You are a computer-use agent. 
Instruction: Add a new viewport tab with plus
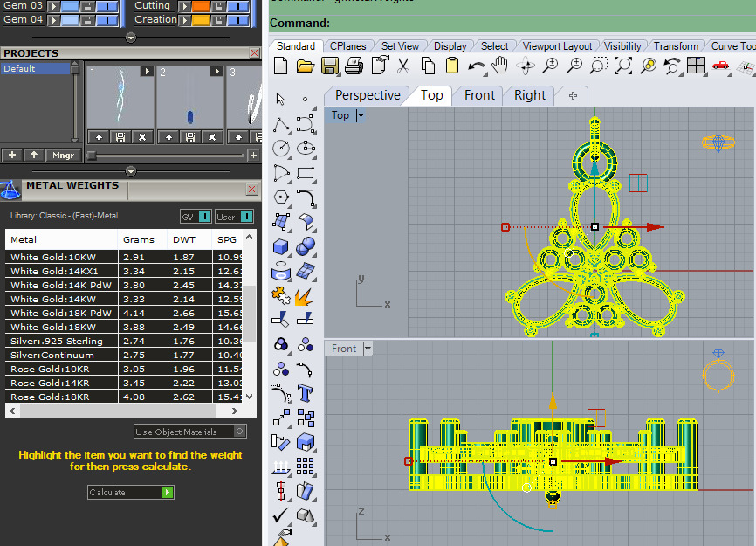pyautogui.click(x=573, y=95)
